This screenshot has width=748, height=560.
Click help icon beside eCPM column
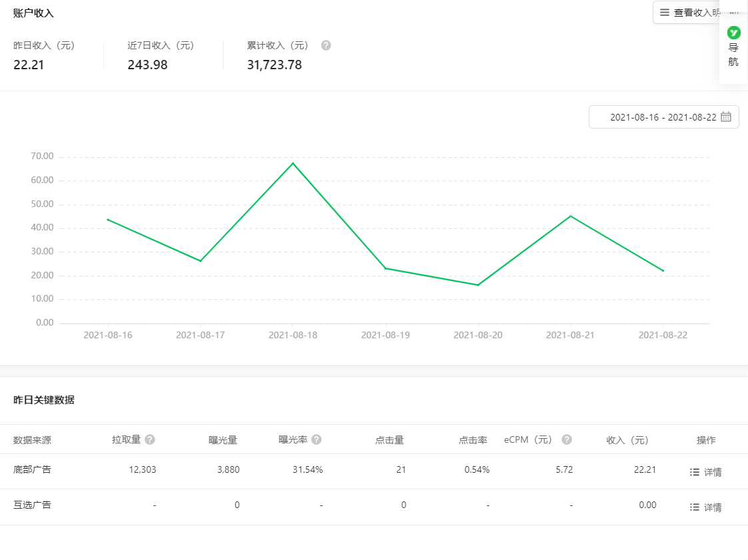pyautogui.click(x=567, y=439)
